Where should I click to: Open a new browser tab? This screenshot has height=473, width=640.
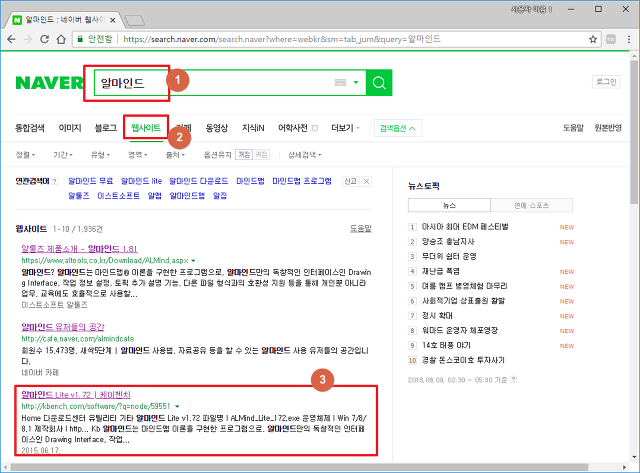(134, 20)
